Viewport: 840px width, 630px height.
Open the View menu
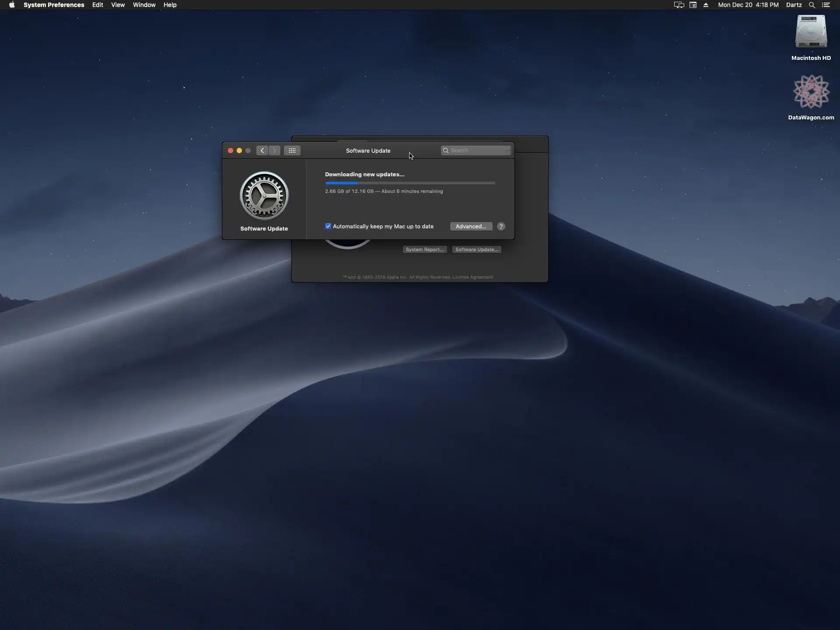coord(118,5)
